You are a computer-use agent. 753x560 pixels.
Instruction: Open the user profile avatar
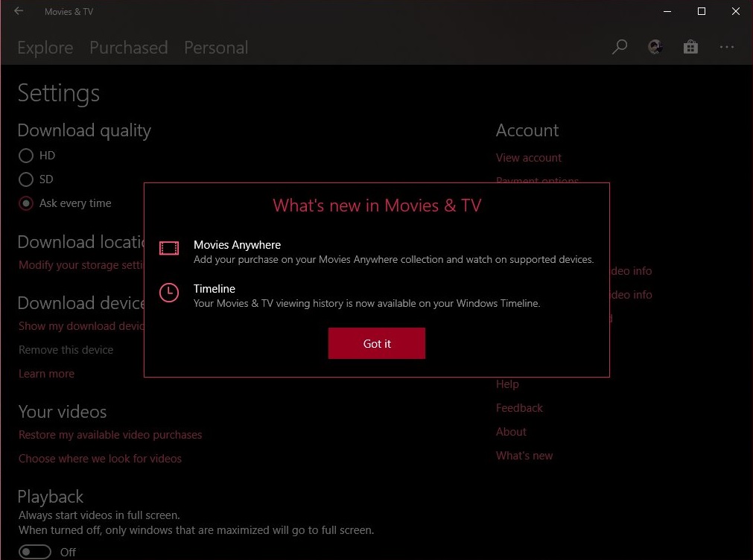(655, 47)
